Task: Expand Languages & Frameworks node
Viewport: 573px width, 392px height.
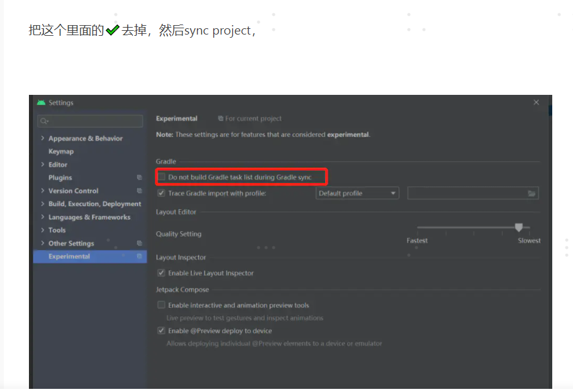Action: coord(42,217)
